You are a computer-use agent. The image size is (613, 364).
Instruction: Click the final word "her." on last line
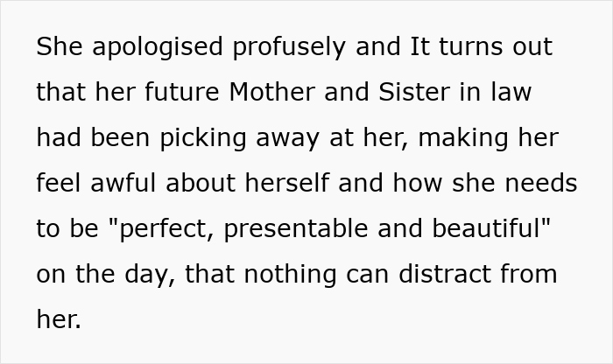[x=59, y=320]
